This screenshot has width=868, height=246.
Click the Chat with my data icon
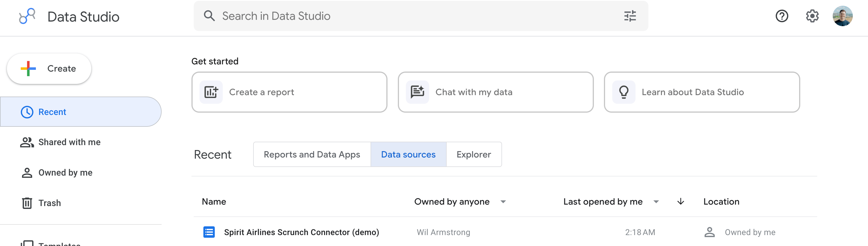(x=417, y=92)
